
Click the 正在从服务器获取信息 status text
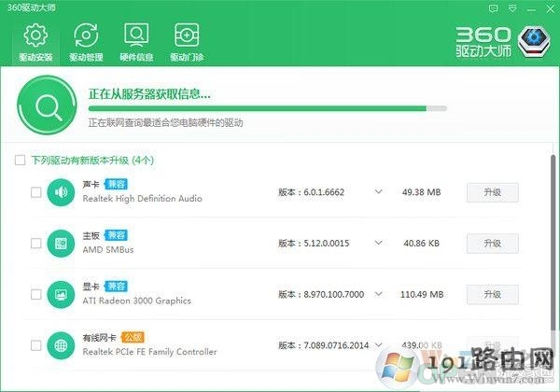[149, 94]
